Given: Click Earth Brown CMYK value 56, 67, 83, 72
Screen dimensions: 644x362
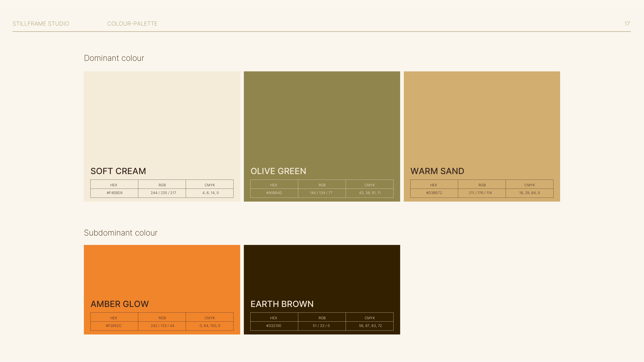Looking at the screenshot, I should [370, 326].
